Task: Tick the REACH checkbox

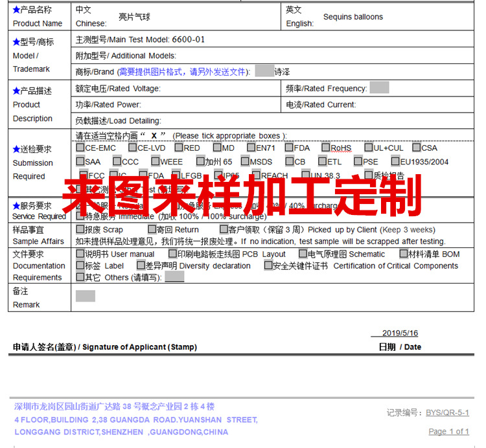Action: 257,175
